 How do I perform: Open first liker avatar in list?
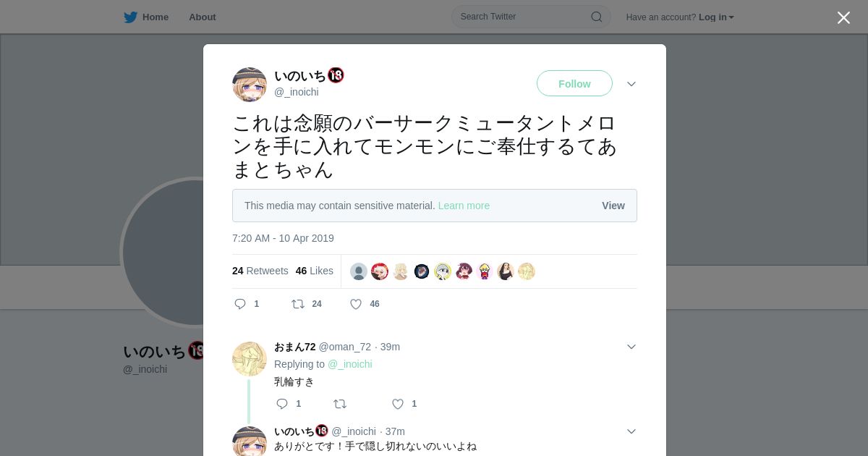pyautogui.click(x=359, y=271)
